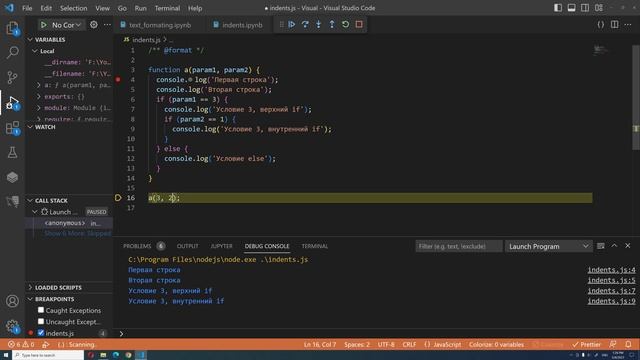Screen dimensions: 640x360
Task: Maximize the panel with caret icon
Action: [614, 246]
